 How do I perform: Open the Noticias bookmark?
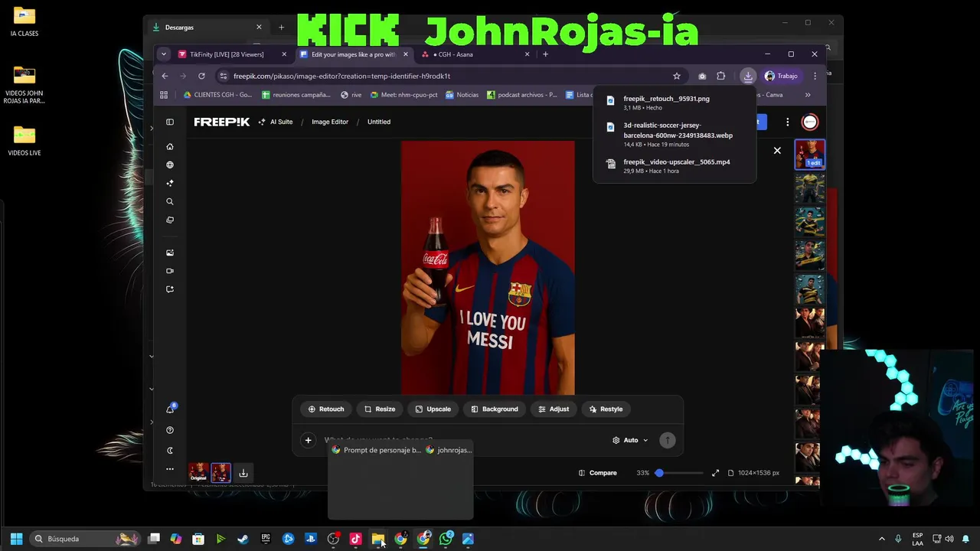click(462, 95)
